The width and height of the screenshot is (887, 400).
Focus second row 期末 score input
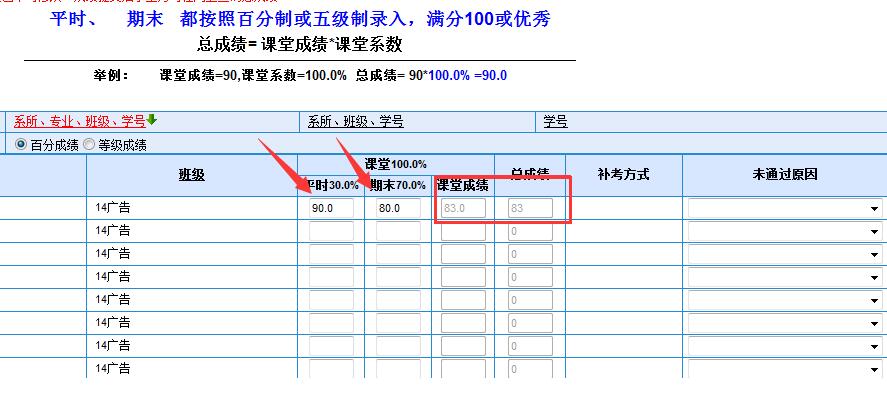(x=397, y=232)
